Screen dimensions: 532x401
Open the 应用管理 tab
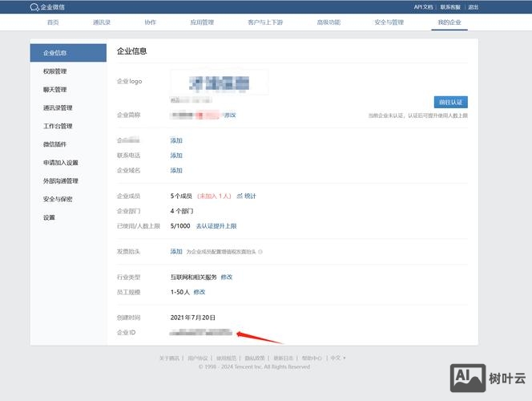click(202, 22)
